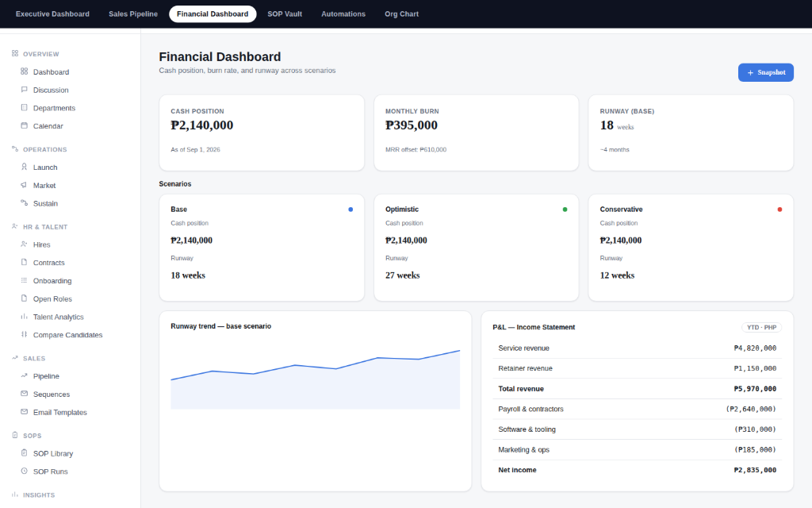Viewport: 812px width, 508px height.
Task: Click the 27 weeks runway value
Action: [x=402, y=275]
